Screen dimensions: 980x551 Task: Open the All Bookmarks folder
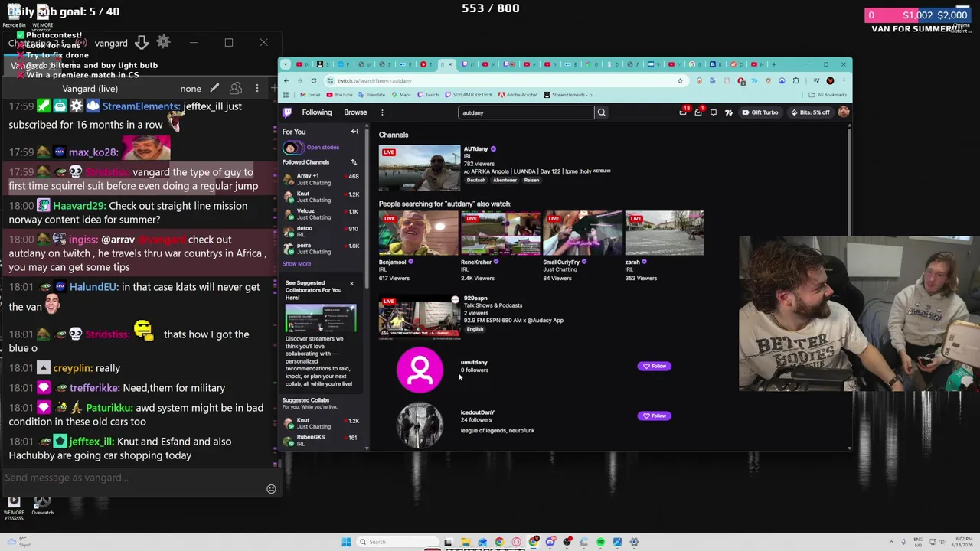[x=828, y=95]
